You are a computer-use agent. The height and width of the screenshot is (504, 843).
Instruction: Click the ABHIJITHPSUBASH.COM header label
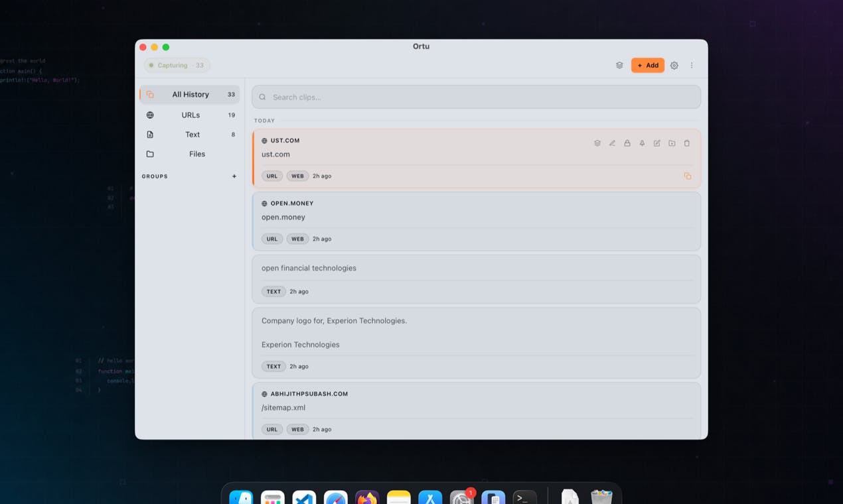[x=309, y=394]
